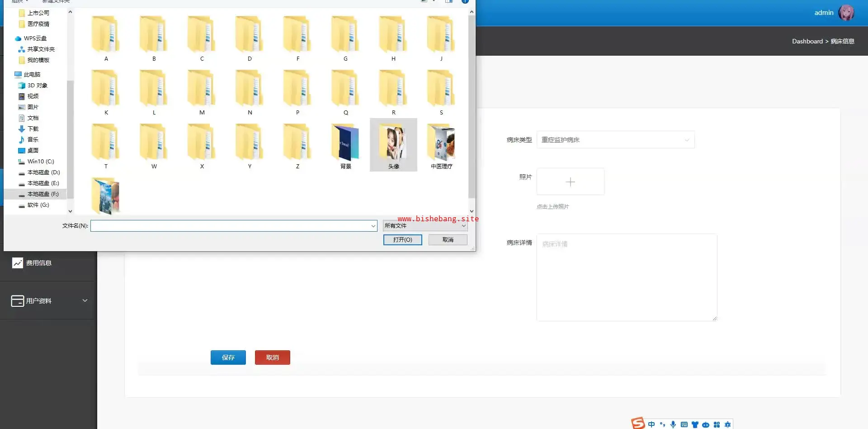This screenshot has width=868, height=429.
Task: Choose folder G in the file list
Action: pos(345,38)
